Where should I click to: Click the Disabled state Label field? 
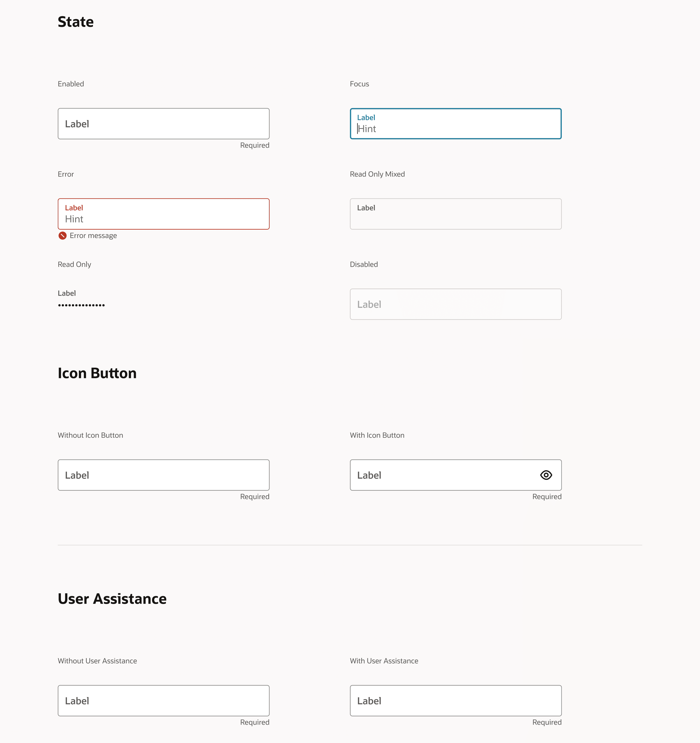point(455,304)
